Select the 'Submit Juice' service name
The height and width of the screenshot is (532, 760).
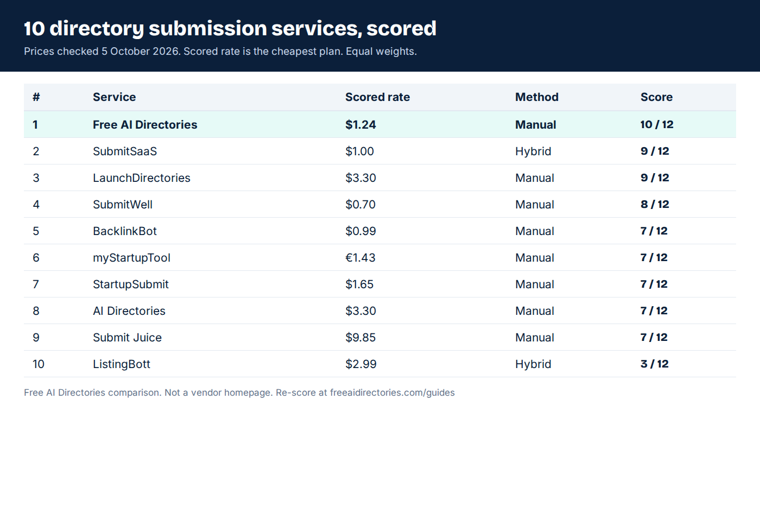127,338
